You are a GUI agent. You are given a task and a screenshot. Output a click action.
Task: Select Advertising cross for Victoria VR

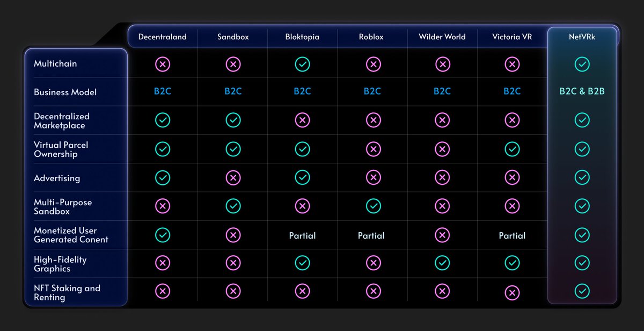(x=512, y=177)
